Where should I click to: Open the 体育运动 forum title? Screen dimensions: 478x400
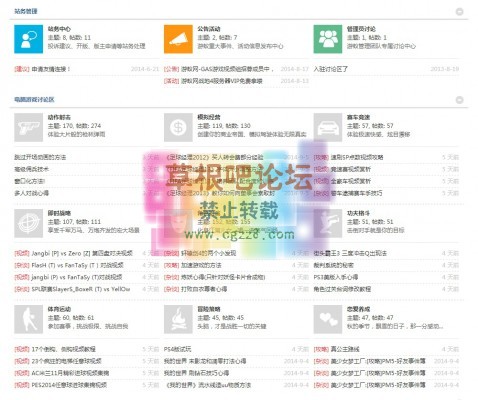(x=59, y=309)
